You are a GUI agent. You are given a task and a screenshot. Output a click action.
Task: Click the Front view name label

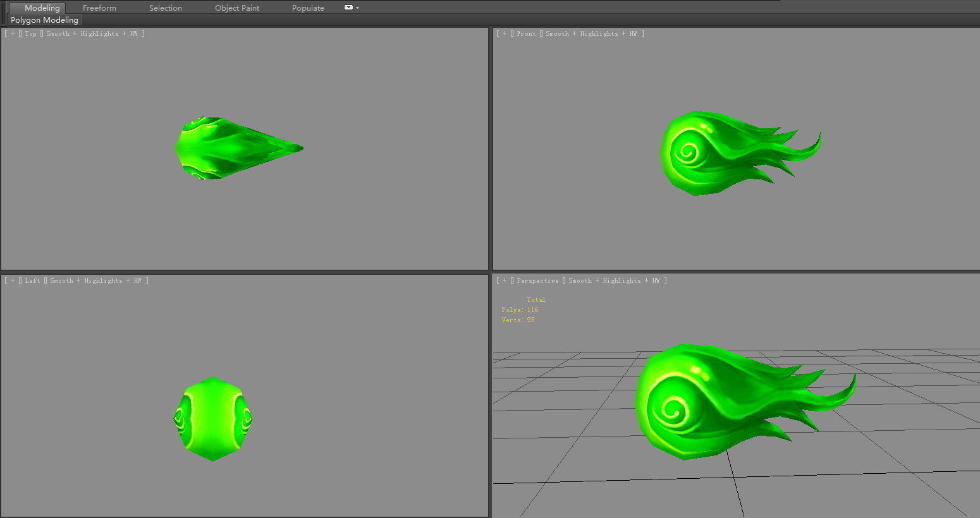coord(526,33)
